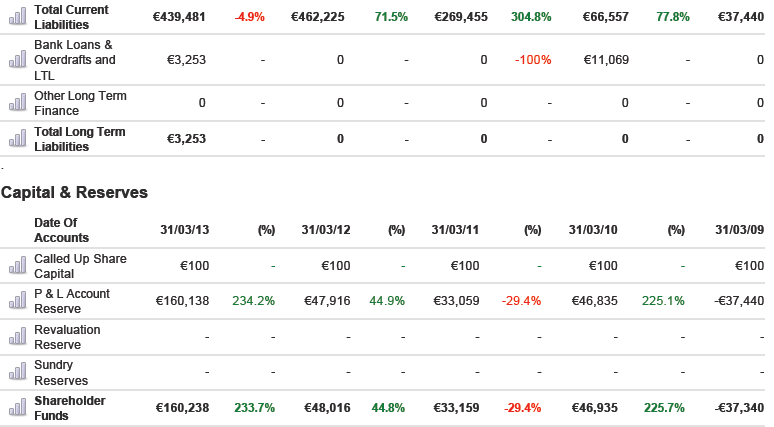This screenshot has height=427, width=774.
Task: Click chart icon beside Called Up Share Capital
Action: [x=17, y=265]
